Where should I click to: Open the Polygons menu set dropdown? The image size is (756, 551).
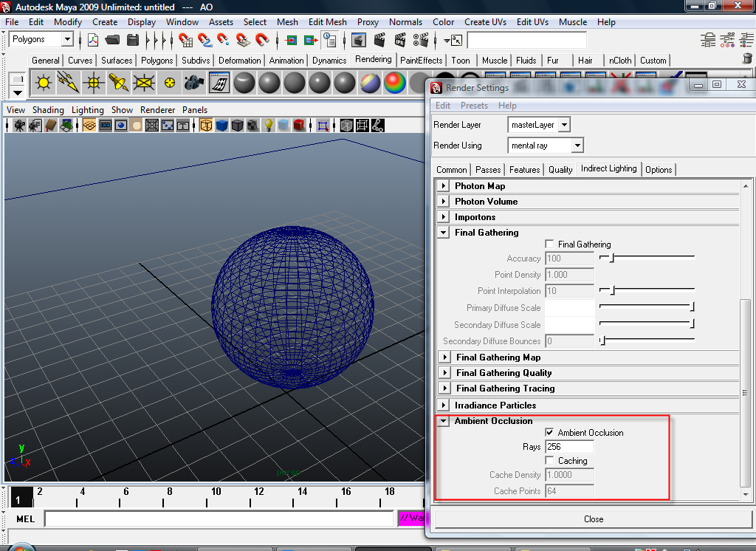[67, 39]
